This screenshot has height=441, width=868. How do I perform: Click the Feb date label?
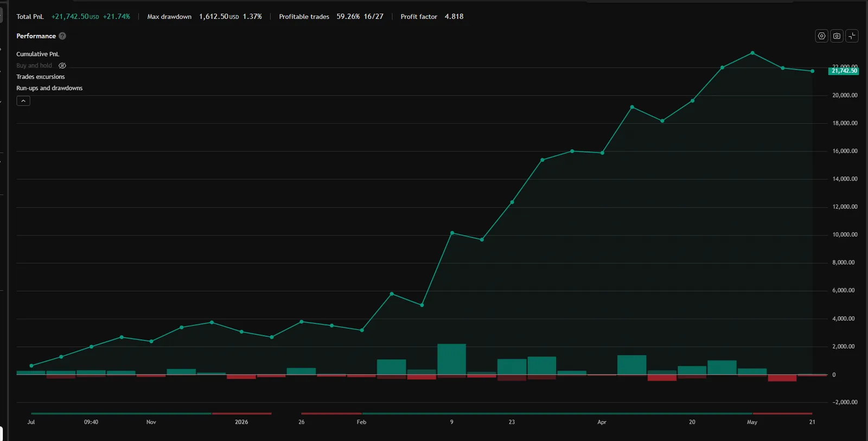[361, 422]
